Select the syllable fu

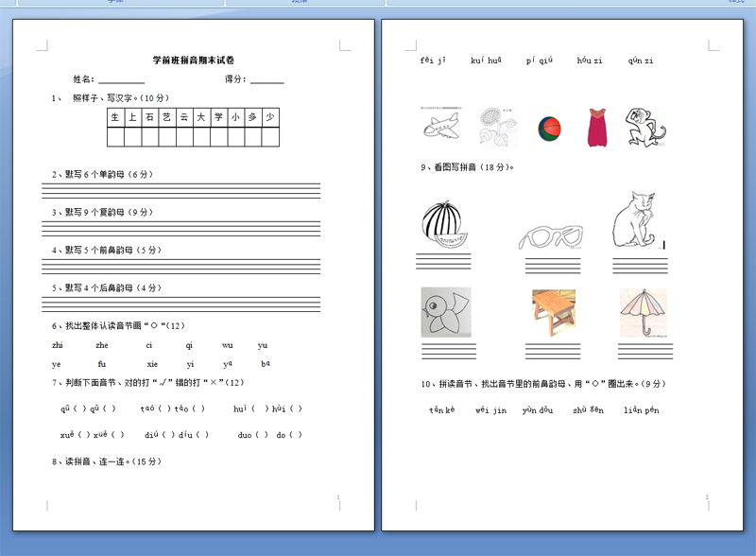[x=102, y=364]
